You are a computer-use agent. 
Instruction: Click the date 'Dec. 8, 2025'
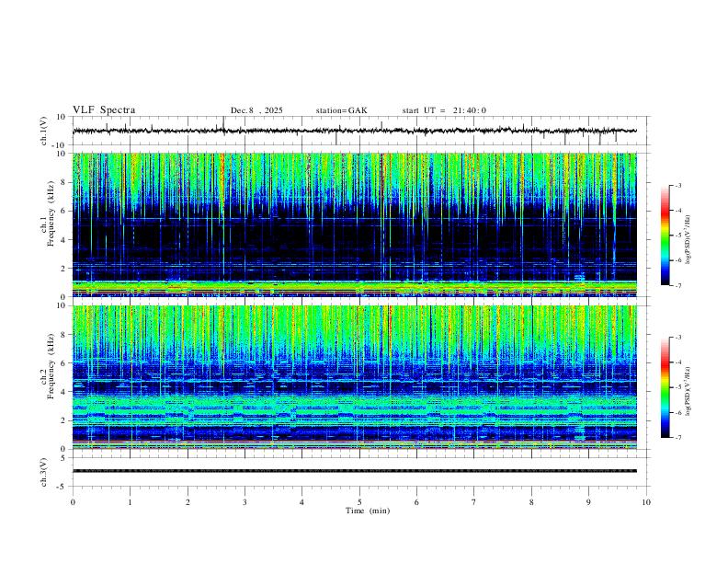coord(256,110)
